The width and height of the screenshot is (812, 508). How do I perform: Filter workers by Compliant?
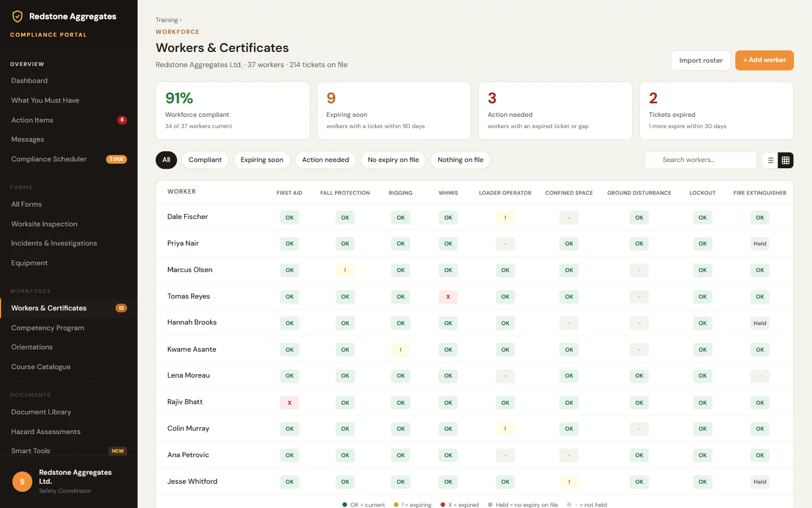tap(205, 160)
